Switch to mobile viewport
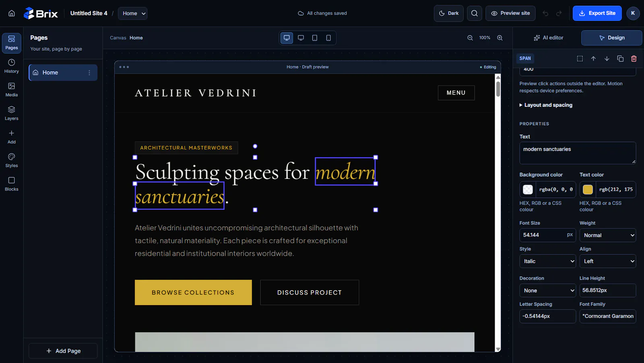The image size is (644, 363). coord(328,38)
